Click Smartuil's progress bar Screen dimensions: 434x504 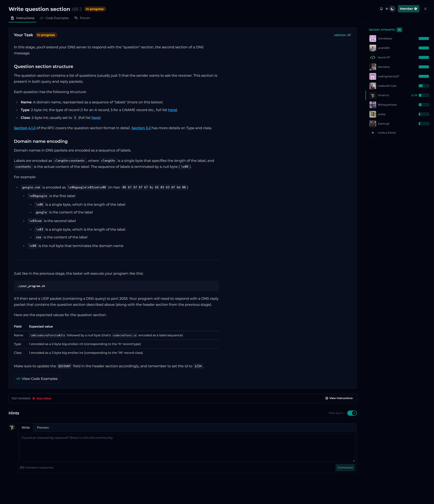(424, 95)
